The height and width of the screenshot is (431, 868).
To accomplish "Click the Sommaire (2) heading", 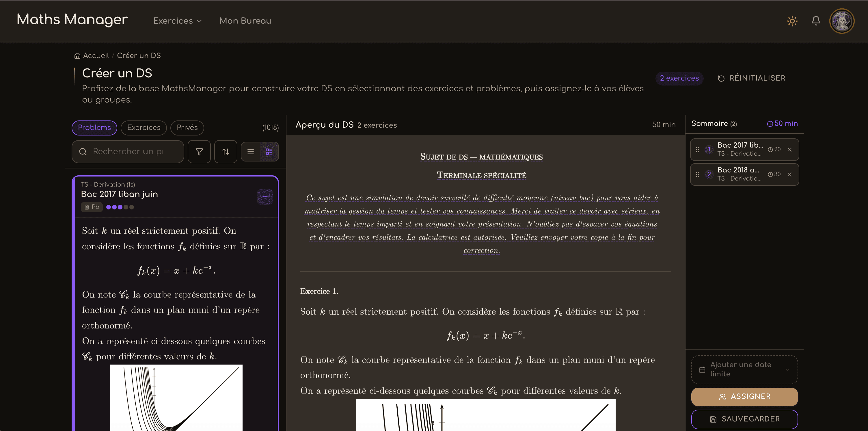I will pos(714,124).
